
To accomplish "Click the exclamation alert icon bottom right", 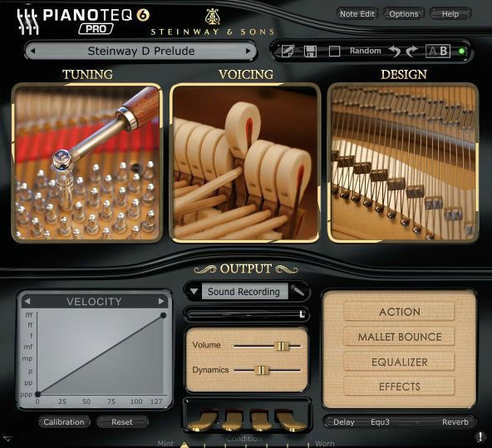I will (x=480, y=436).
